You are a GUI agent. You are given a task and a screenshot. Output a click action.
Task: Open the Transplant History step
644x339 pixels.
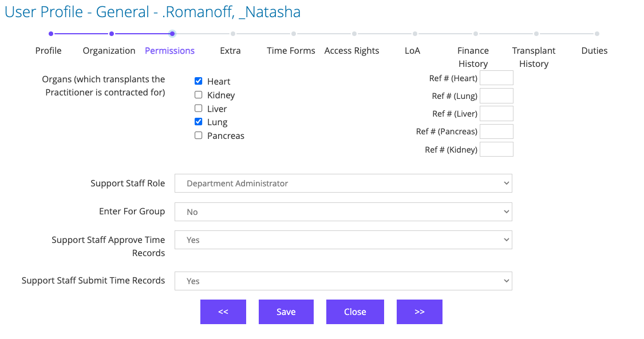(x=534, y=57)
